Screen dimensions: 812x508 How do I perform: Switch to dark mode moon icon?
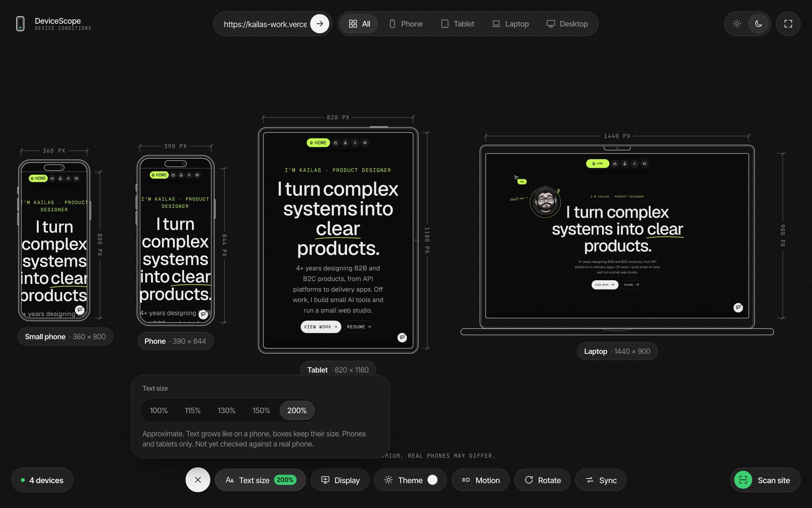pyautogui.click(x=758, y=23)
